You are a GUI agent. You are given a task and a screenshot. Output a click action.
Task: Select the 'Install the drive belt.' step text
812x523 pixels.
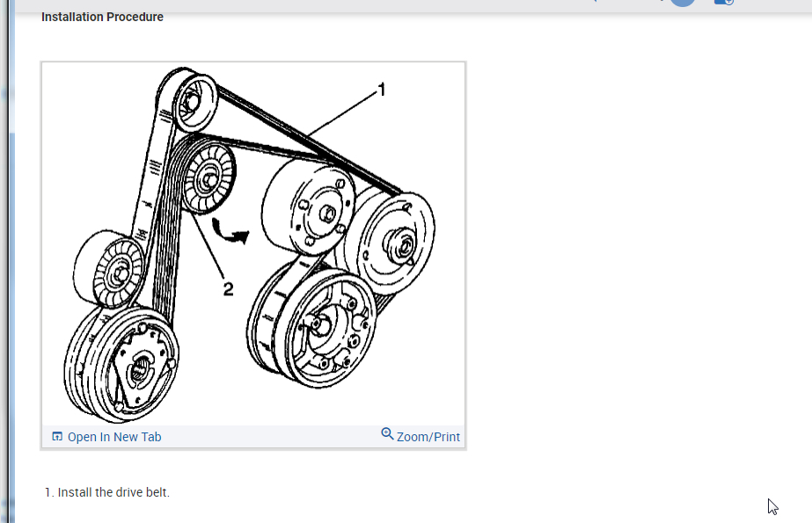click(x=113, y=492)
